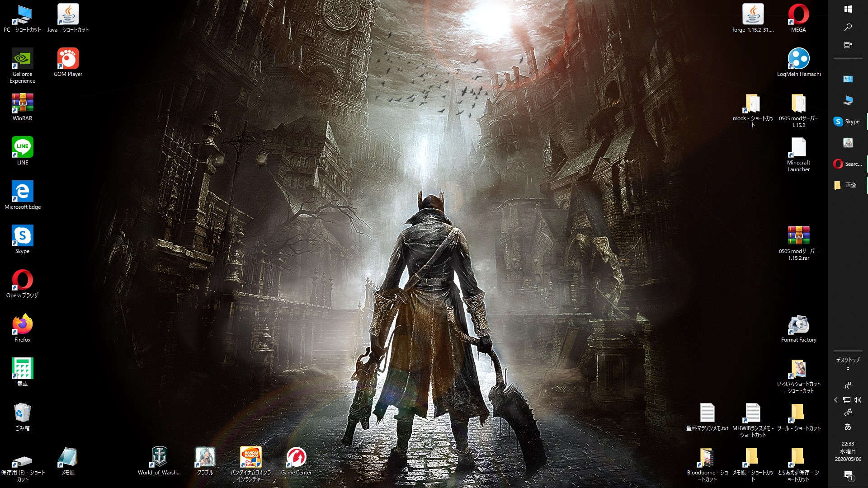The width and height of the screenshot is (868, 488).
Task: Select the Bandai Namco launcher icon
Action: coord(250,465)
